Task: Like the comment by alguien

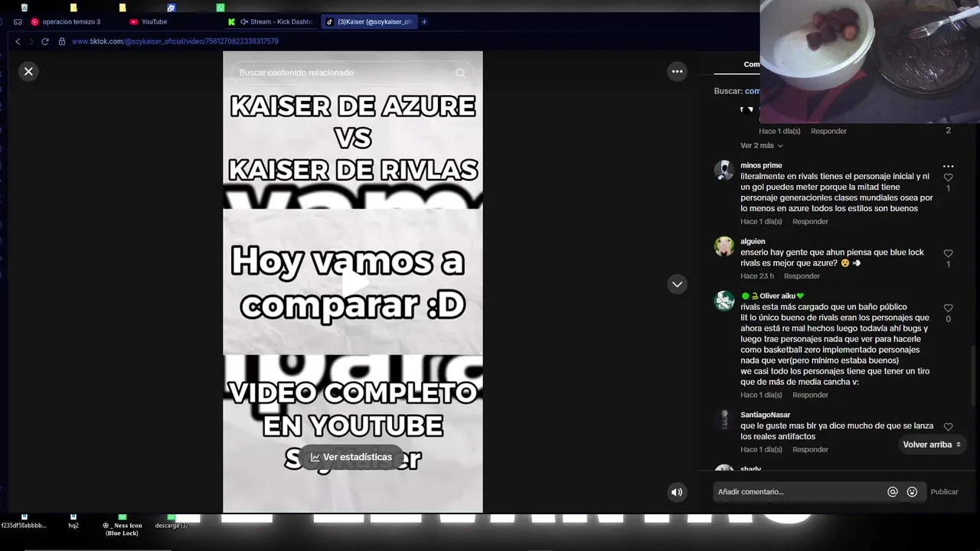Action: 948,253
